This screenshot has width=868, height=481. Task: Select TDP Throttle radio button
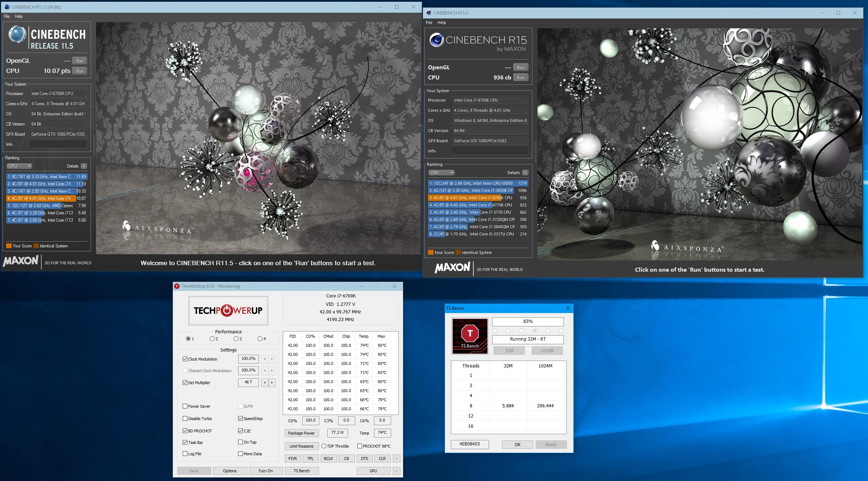(324, 446)
